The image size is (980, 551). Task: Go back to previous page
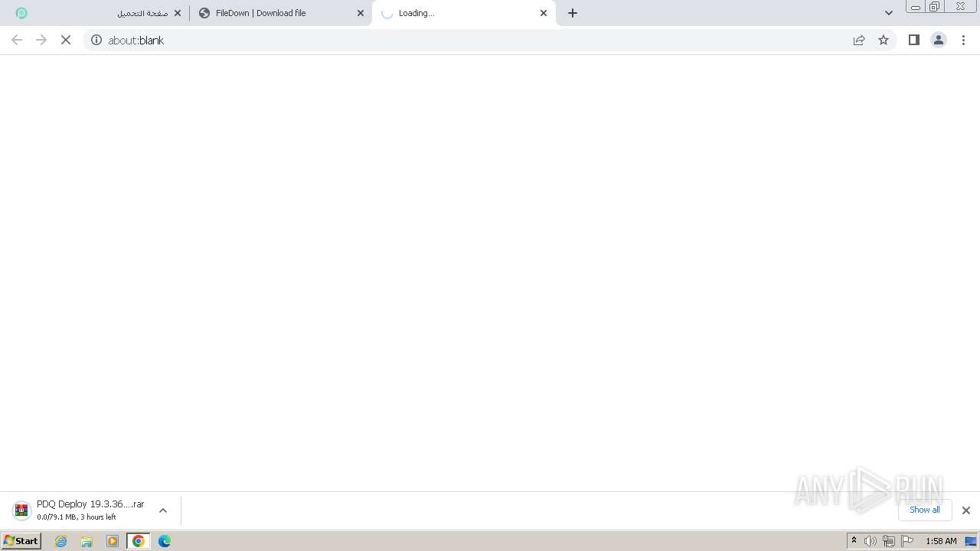[x=17, y=40]
